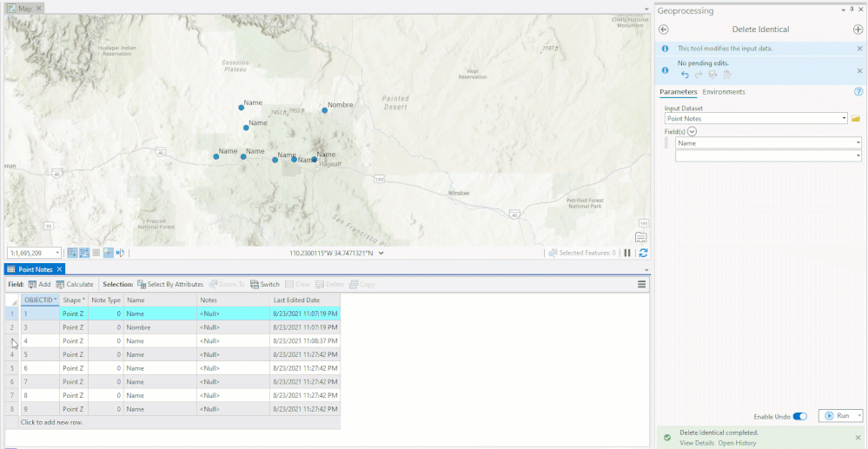Open the attribute table hamburger menu
868x449 pixels.
[x=641, y=284]
